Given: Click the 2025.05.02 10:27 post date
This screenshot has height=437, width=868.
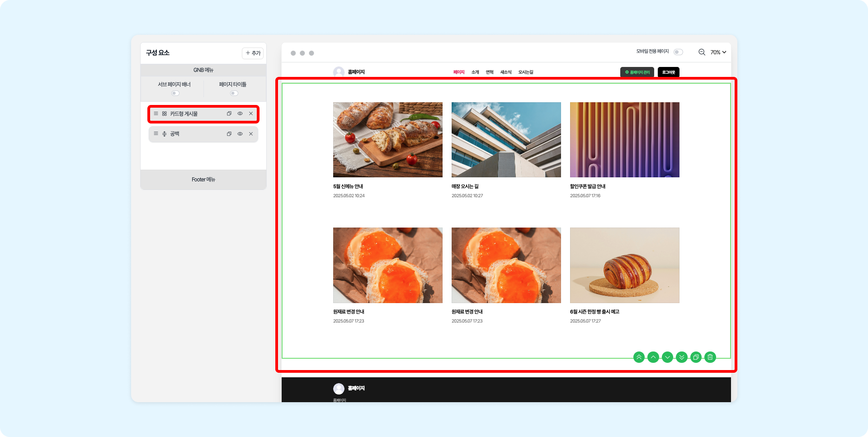Looking at the screenshot, I should pyautogui.click(x=467, y=196).
